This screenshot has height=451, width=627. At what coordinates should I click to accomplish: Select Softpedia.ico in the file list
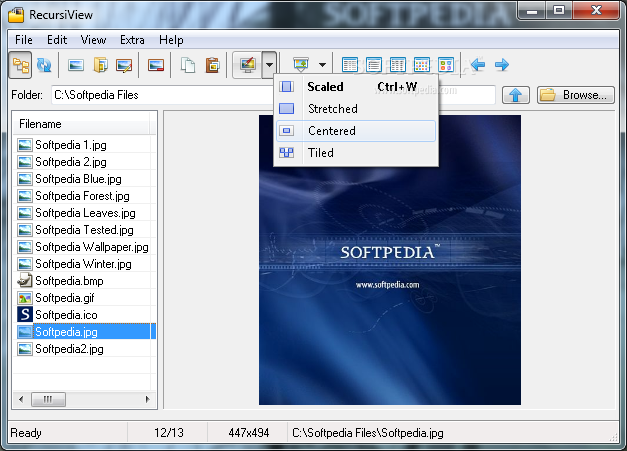coord(66,315)
